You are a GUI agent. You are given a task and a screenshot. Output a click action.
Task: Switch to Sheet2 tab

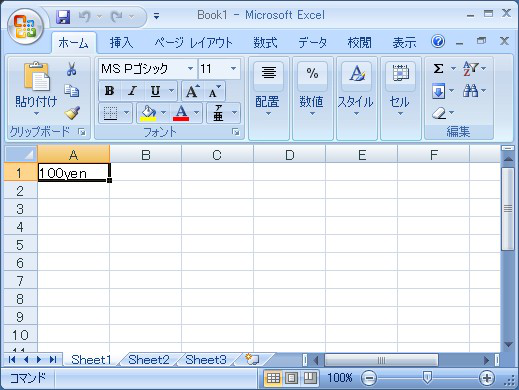(x=149, y=360)
